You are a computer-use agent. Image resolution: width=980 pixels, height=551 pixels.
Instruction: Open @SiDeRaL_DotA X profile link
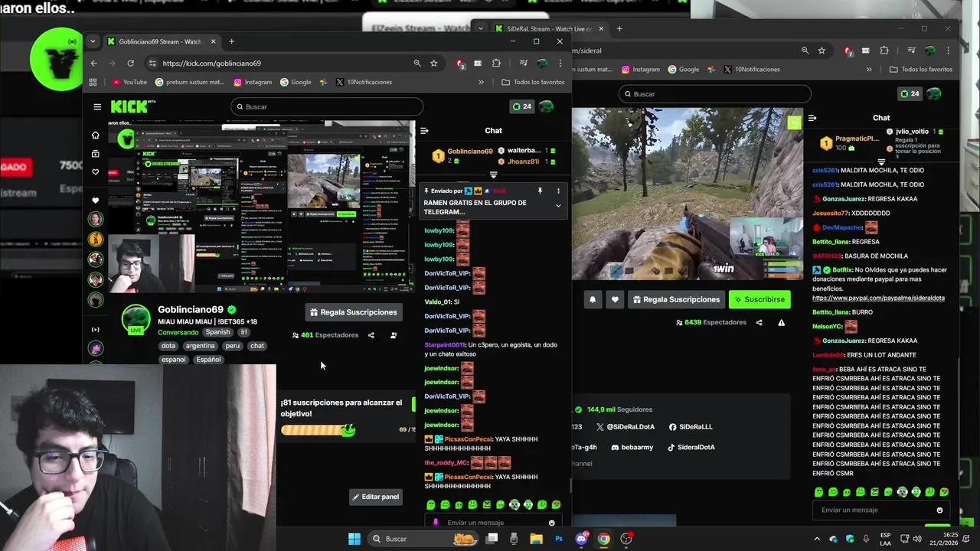tap(626, 427)
